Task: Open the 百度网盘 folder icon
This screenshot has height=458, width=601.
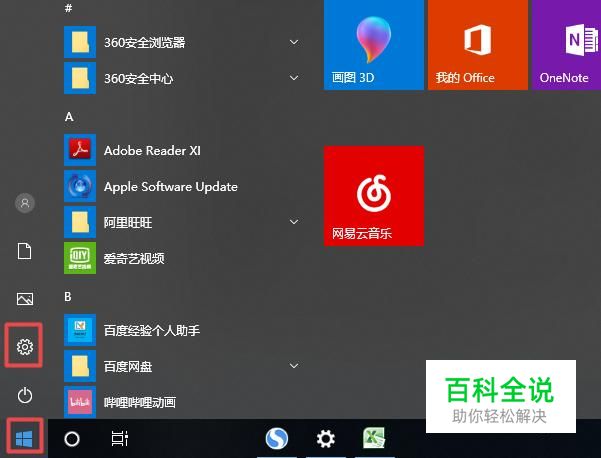Action: [x=80, y=366]
